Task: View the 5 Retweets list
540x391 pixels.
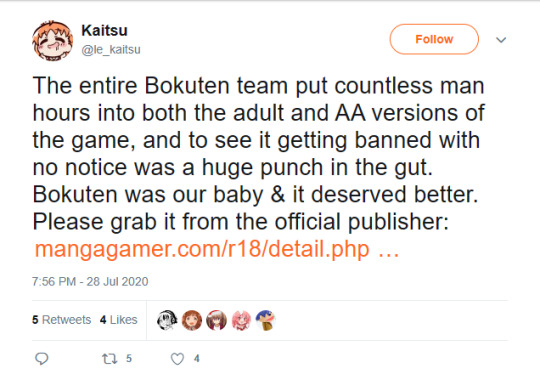Action: pyautogui.click(x=62, y=320)
